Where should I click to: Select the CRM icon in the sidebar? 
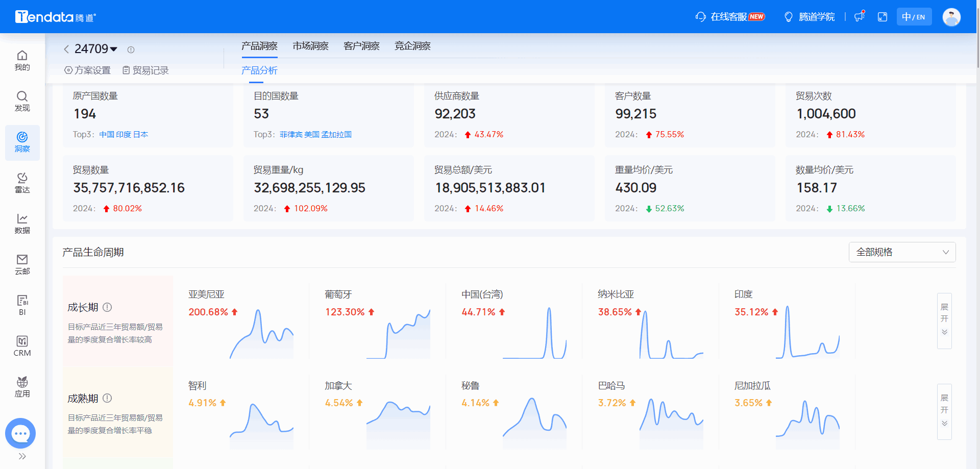coord(22,344)
